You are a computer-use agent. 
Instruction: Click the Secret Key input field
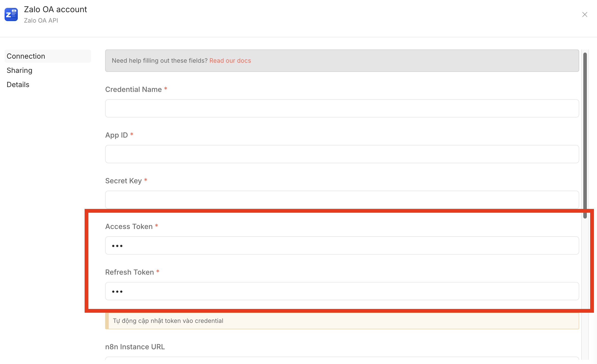pyautogui.click(x=342, y=200)
